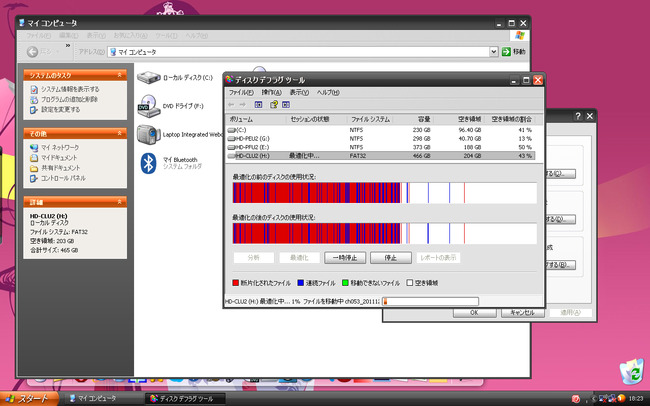This screenshot has width=650, height=406.
Task: Open the DVD ドライブ (F:) icon
Action: pyautogui.click(x=148, y=106)
